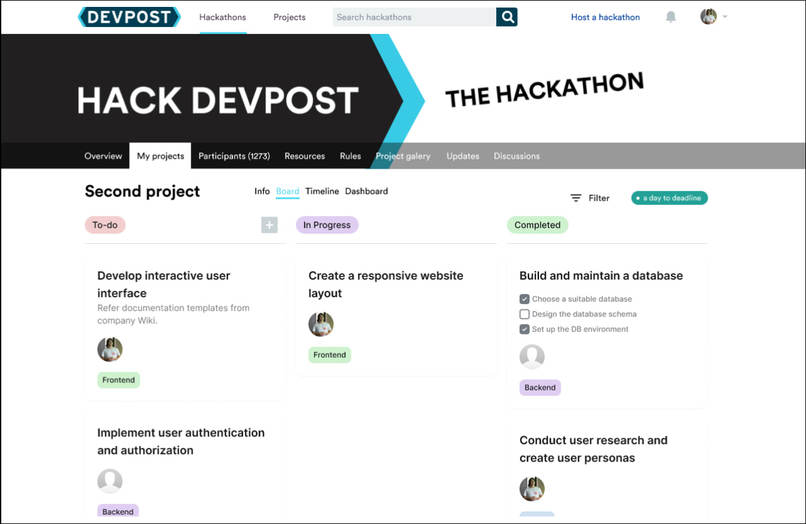Viewport: 806px width, 524px height.
Task: Click the To-do column label
Action: click(105, 225)
